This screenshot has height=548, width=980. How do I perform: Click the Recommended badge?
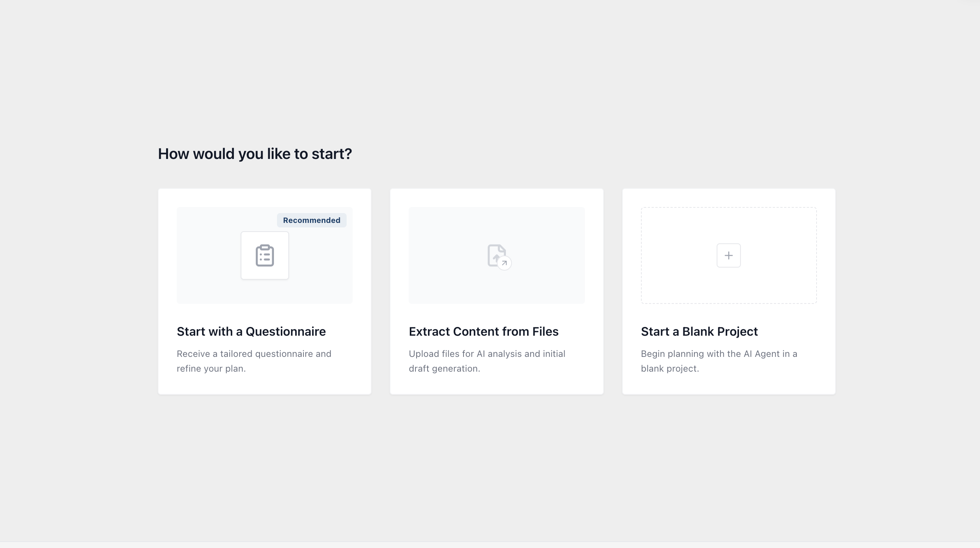[311, 220]
